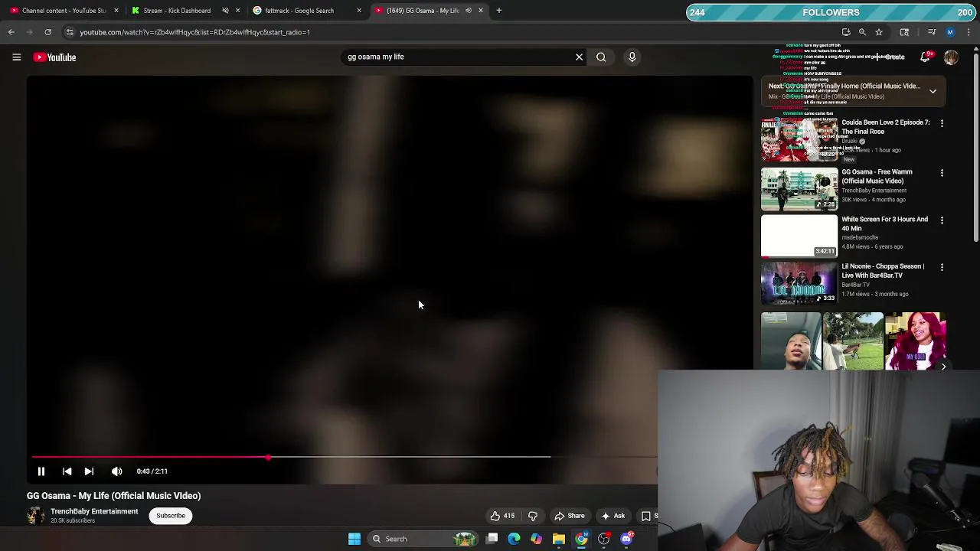
Task: Open the Chrome profile M avatar
Action: point(950,32)
